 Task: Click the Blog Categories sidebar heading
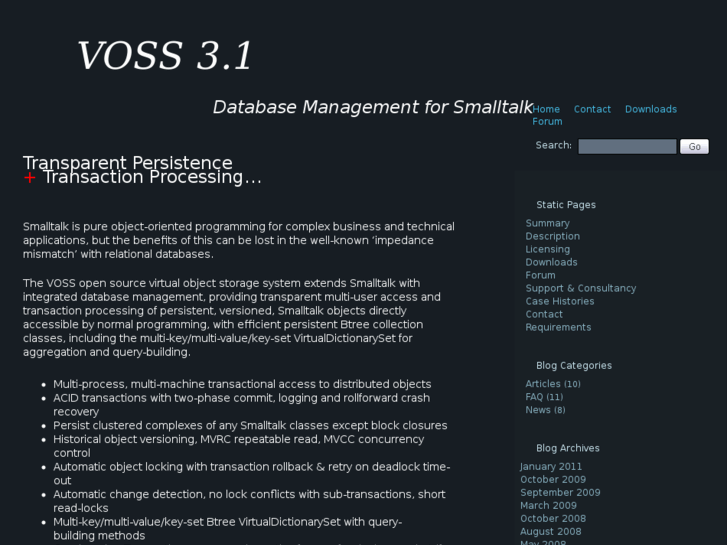click(x=574, y=365)
